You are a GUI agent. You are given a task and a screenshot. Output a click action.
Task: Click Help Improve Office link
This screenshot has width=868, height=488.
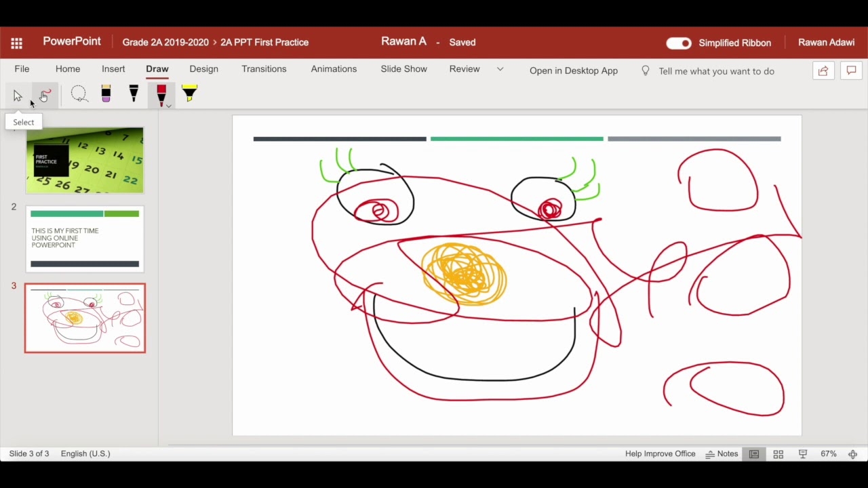[x=660, y=454]
